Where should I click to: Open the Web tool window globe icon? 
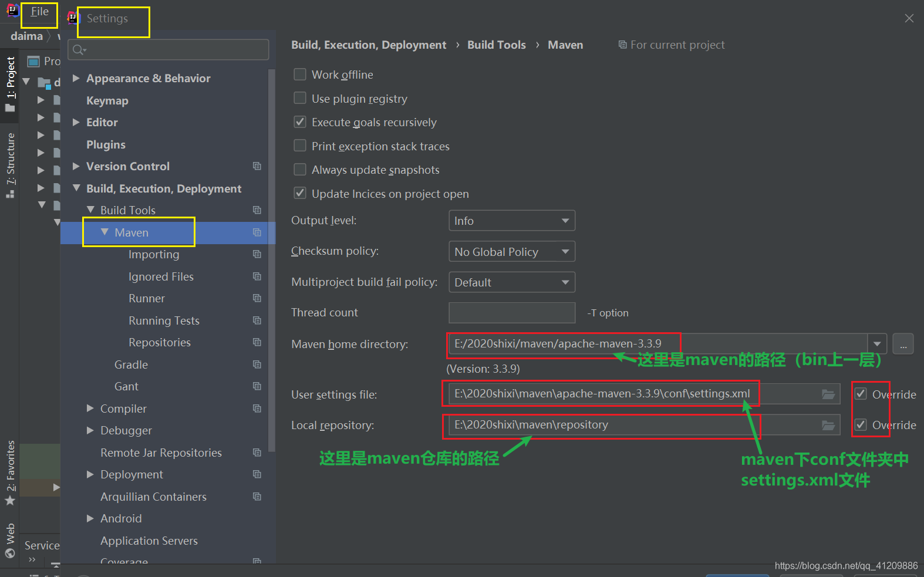(x=10, y=553)
